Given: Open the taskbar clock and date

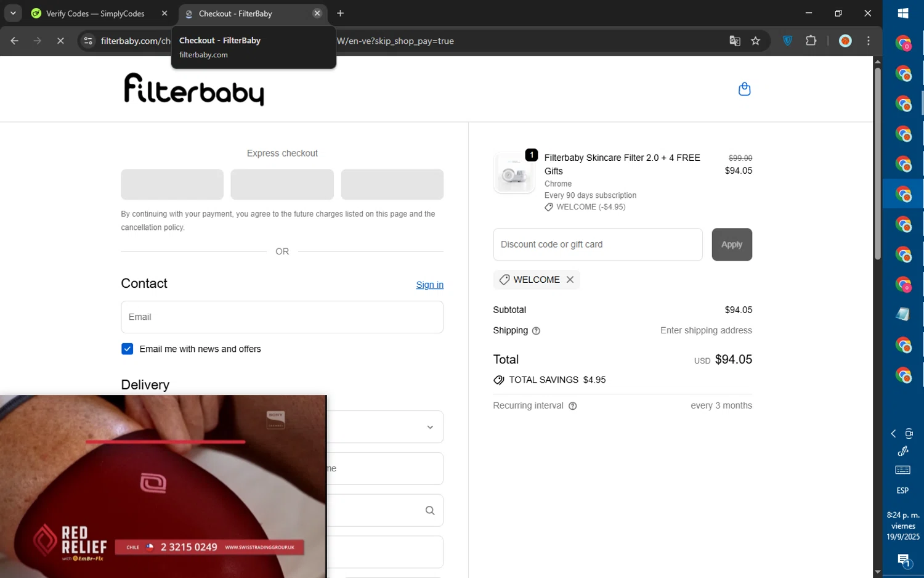Looking at the screenshot, I should tap(903, 526).
